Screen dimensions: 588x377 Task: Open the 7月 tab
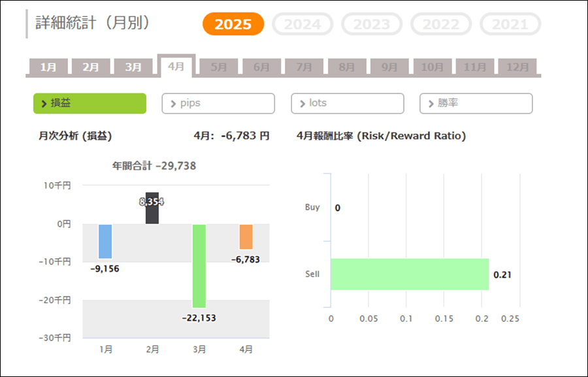point(304,67)
